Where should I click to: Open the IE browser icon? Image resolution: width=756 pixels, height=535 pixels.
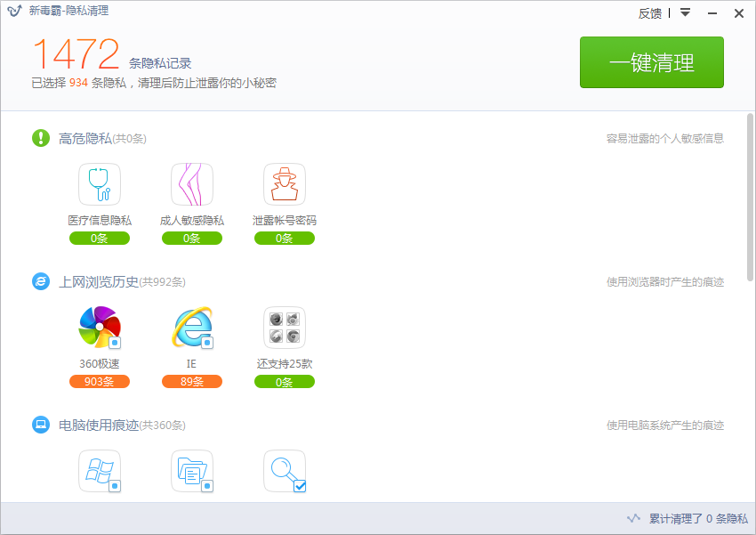192,327
